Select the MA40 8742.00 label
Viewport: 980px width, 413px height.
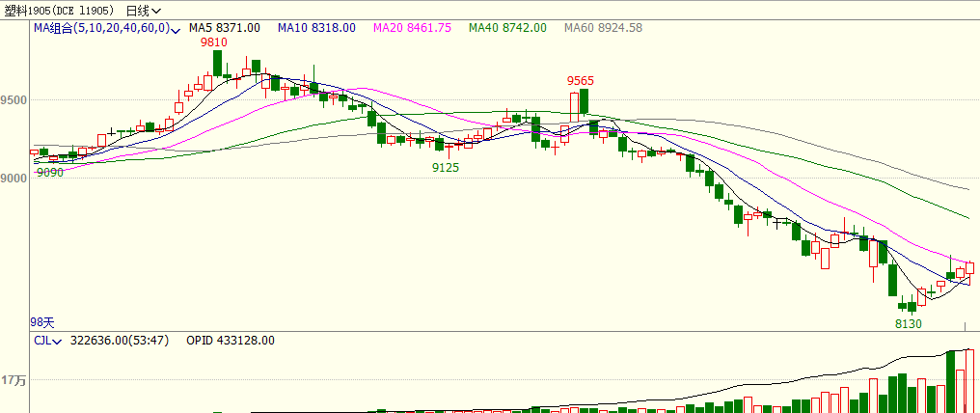click(507, 28)
